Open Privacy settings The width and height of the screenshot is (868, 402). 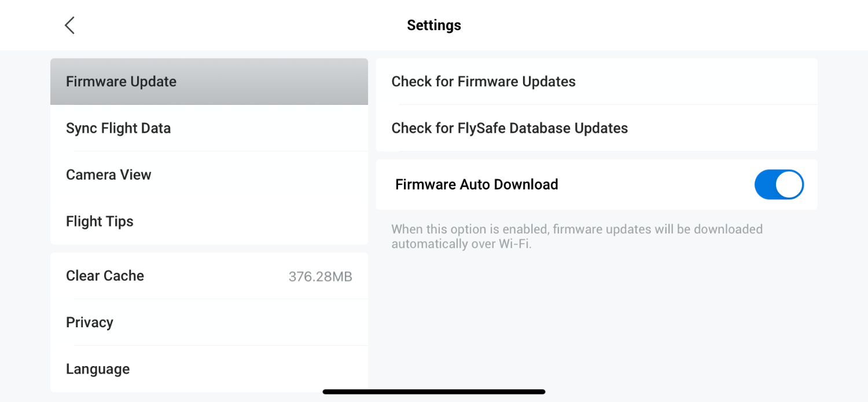tap(90, 323)
